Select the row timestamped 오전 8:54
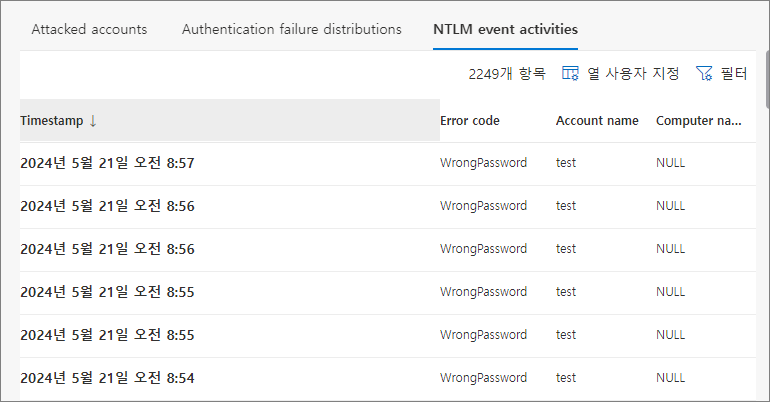This screenshot has height=402, width=770. [388, 378]
